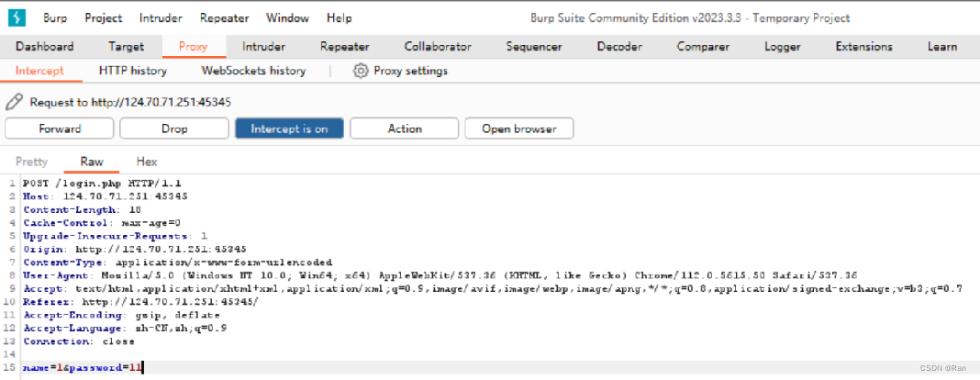Image resolution: width=980 pixels, height=380 pixels.
Task: Click the Host header line
Action: pyautogui.click(x=105, y=196)
